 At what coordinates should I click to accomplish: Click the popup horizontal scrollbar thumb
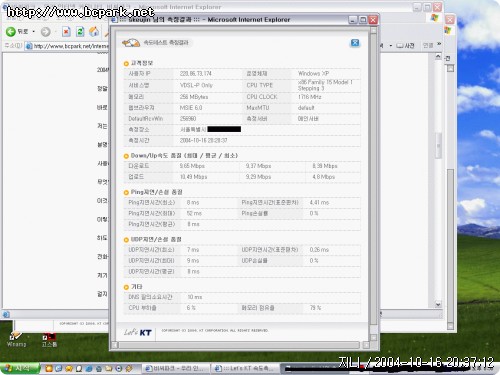239,345
